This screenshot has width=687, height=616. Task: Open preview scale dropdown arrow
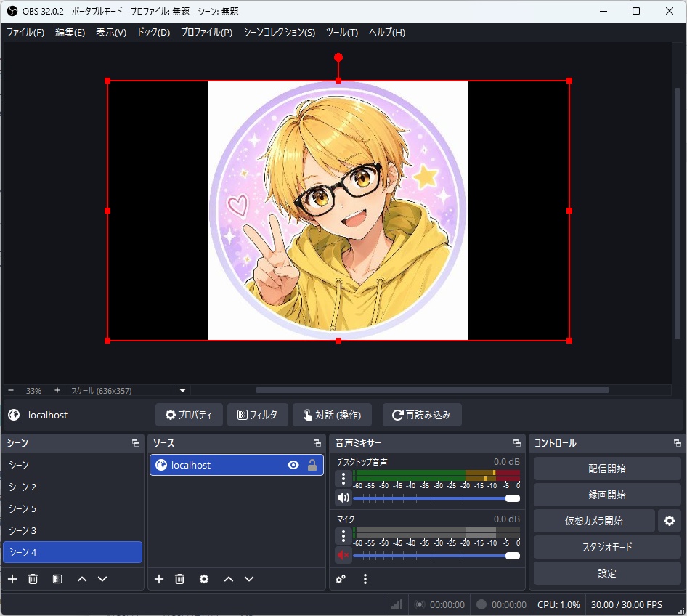(x=183, y=390)
